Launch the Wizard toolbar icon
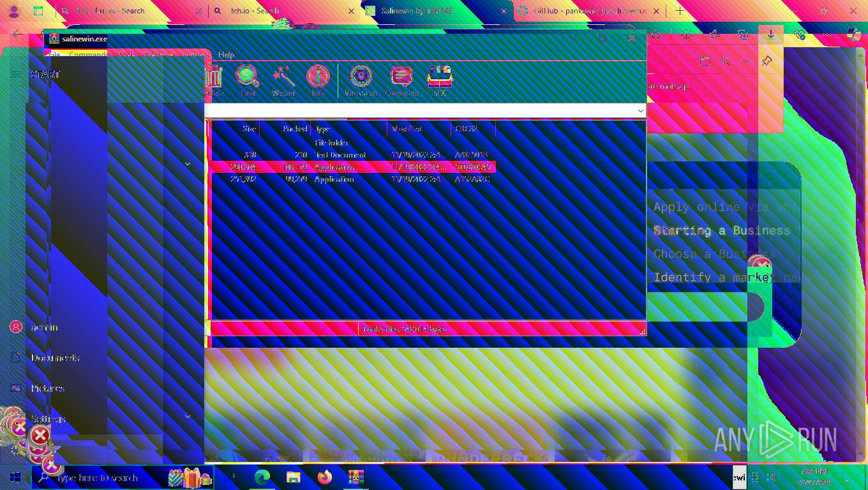This screenshot has width=868, height=490. tap(283, 81)
